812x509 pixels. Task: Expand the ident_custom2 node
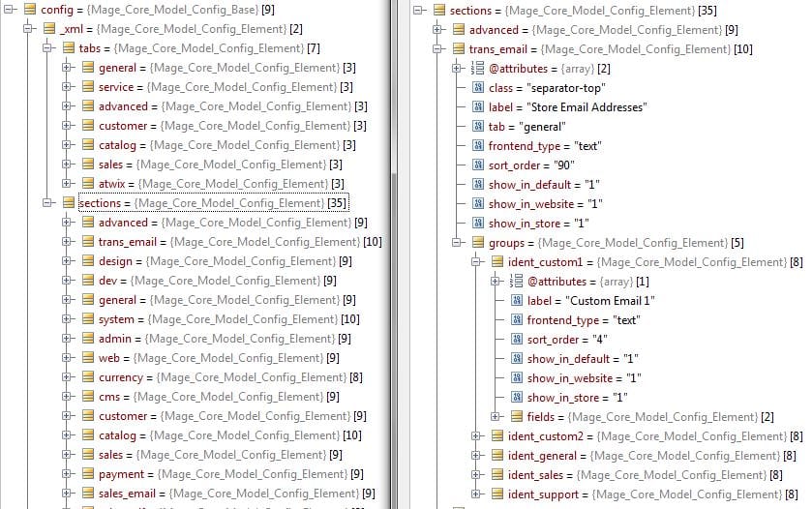point(476,436)
